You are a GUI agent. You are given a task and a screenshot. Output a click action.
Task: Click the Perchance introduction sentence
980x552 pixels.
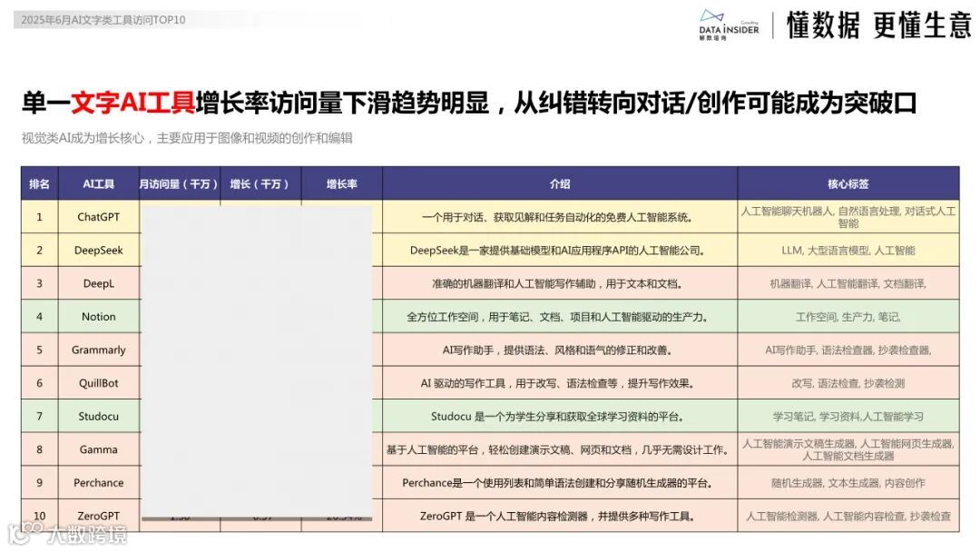[557, 483]
